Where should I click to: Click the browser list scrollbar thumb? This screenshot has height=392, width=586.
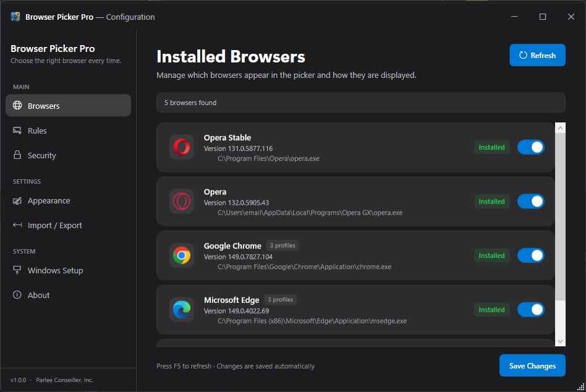coord(560,216)
